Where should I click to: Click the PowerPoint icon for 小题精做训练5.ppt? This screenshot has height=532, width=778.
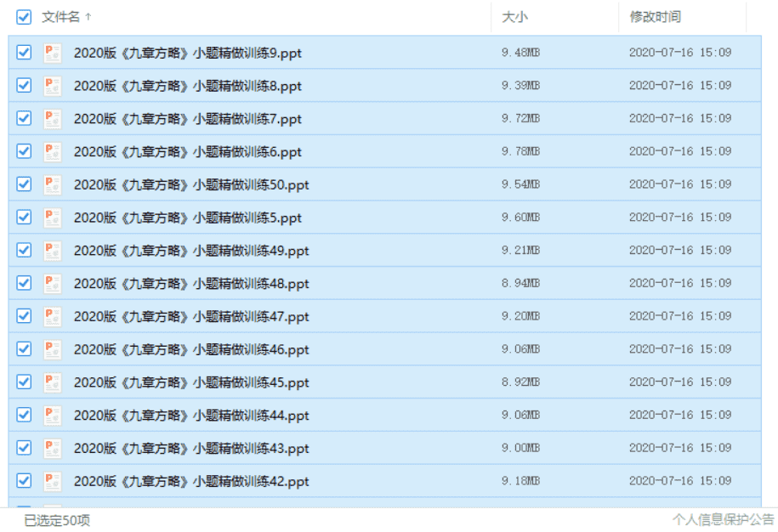(x=52, y=218)
